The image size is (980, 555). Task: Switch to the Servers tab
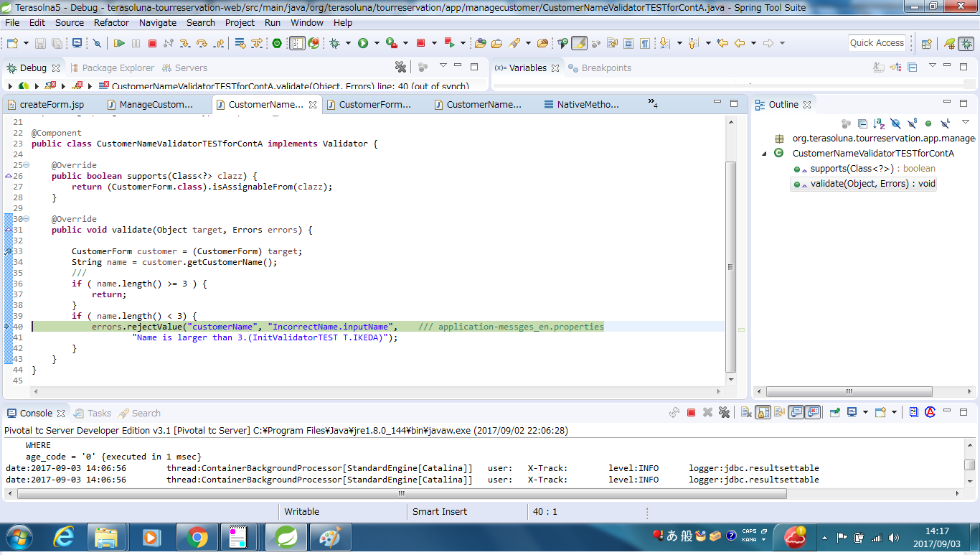click(185, 67)
